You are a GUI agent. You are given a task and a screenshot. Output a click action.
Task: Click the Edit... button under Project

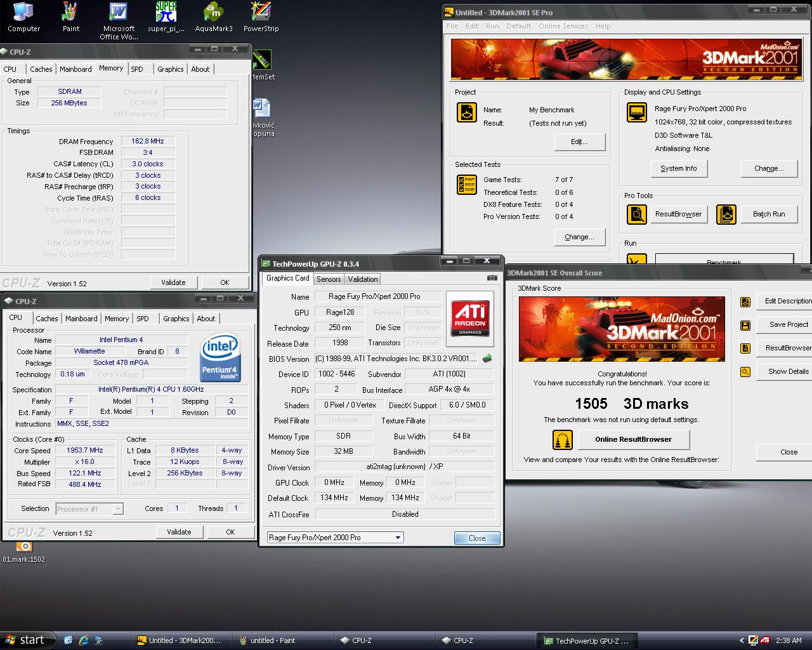click(579, 142)
